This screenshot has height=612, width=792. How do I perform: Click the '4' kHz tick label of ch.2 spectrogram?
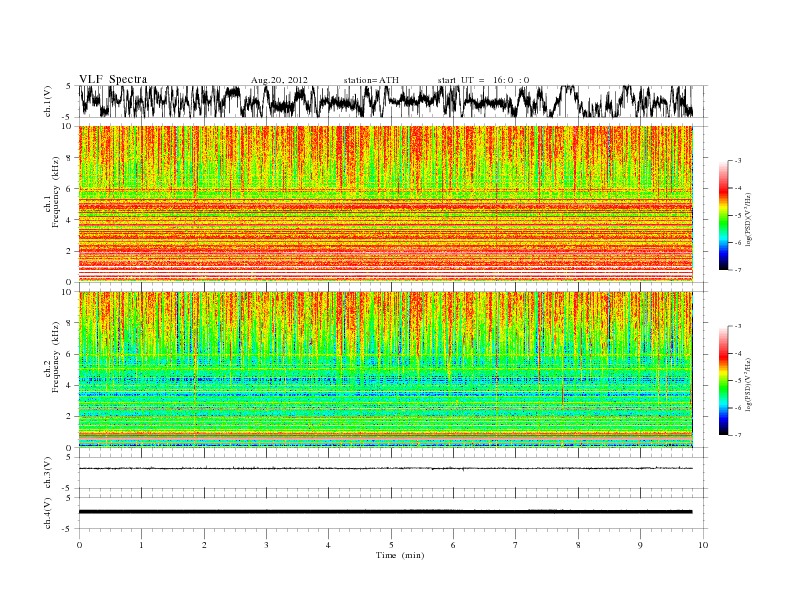click(x=69, y=385)
